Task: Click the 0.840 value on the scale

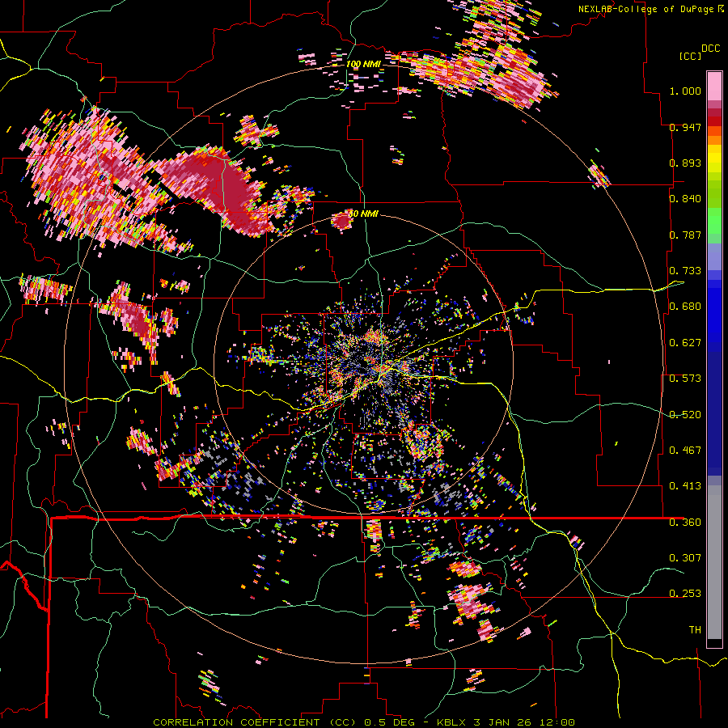Action: (x=685, y=199)
